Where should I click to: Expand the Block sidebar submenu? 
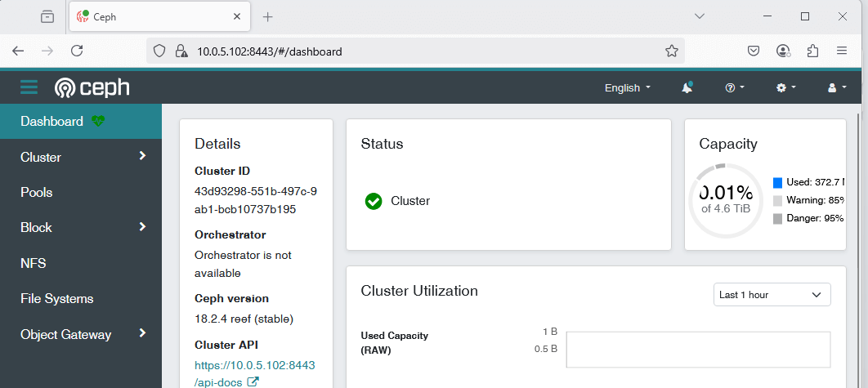(x=82, y=227)
